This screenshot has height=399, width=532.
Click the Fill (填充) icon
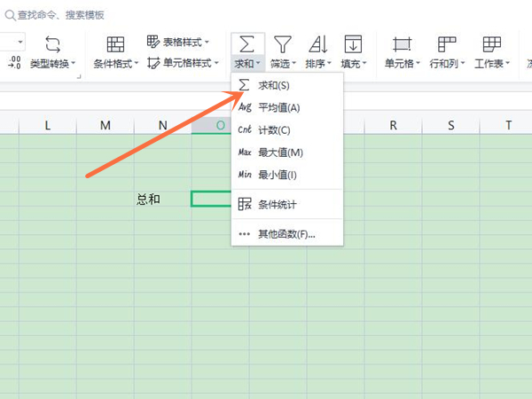point(353,44)
